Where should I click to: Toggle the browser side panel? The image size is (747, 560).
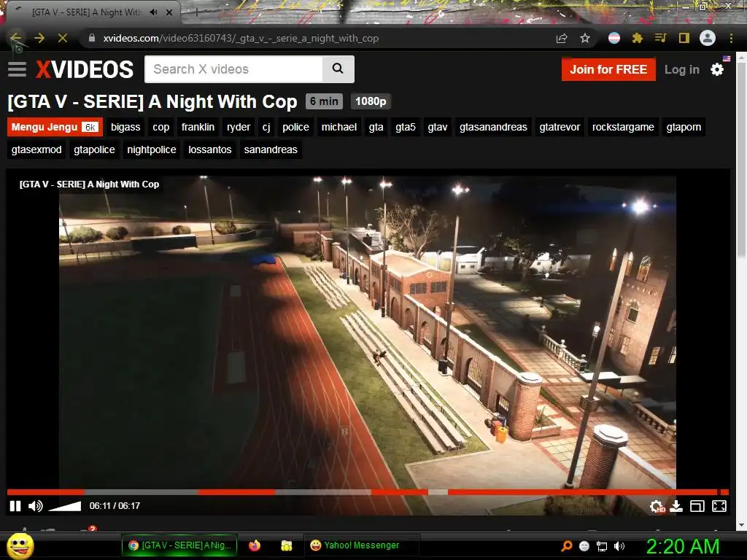coord(684,38)
